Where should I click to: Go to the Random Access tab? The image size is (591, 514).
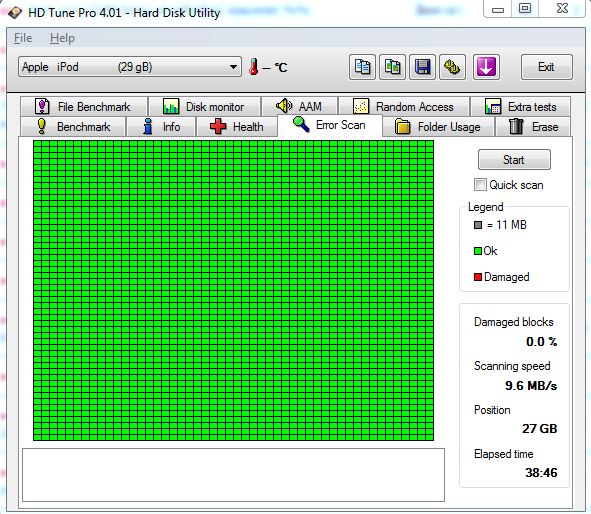(x=404, y=107)
